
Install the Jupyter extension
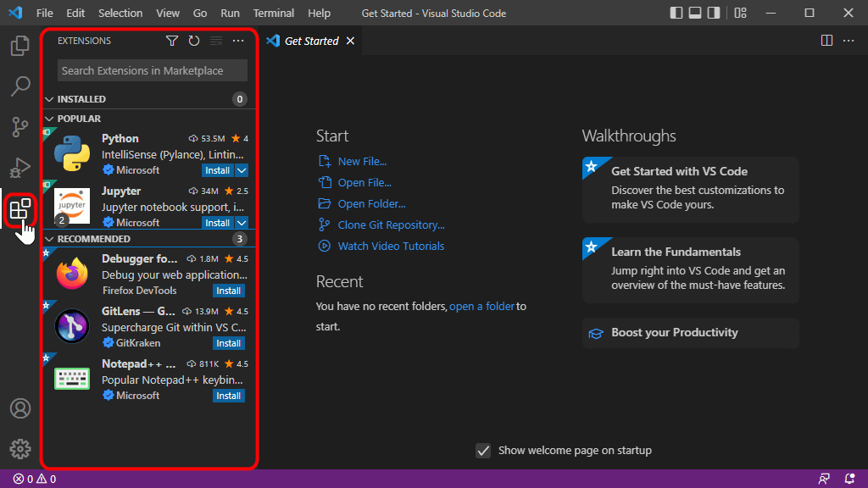pyautogui.click(x=218, y=223)
